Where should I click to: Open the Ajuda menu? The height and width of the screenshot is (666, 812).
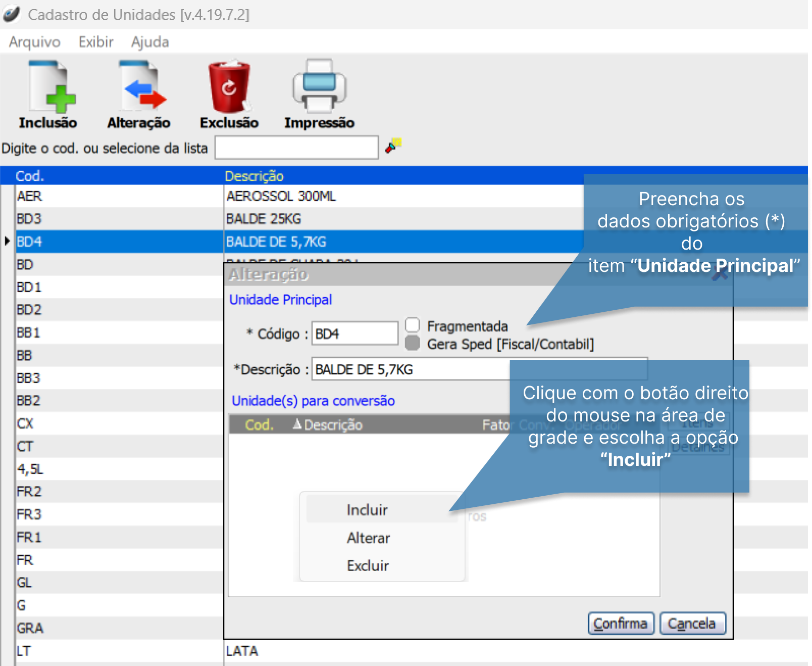150,42
